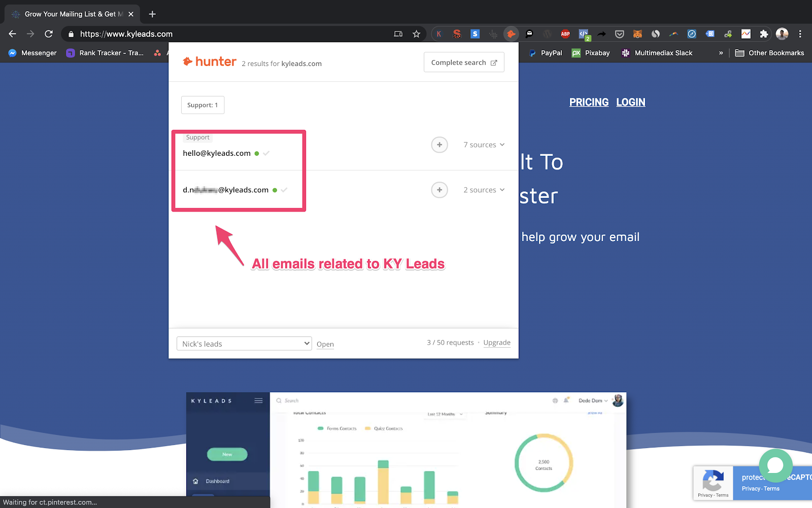Reload the kyleads.com page

tap(49, 34)
